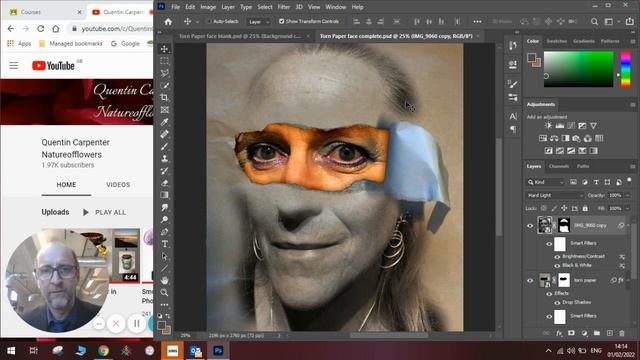
Task: Click the Google bookmark in Chrome
Action: [x=125, y=44]
